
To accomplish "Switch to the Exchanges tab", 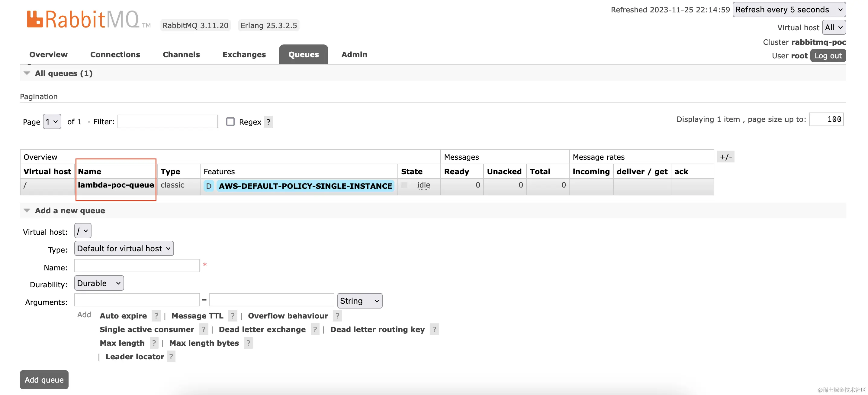I will click(x=244, y=55).
